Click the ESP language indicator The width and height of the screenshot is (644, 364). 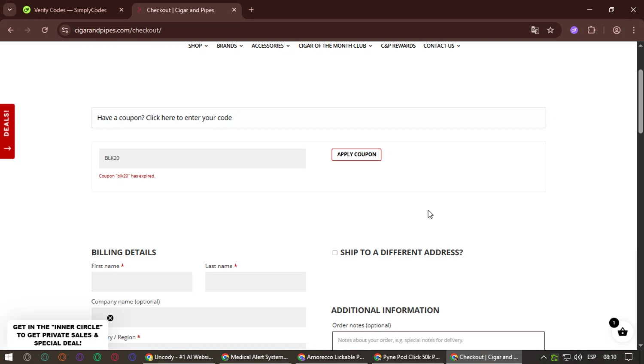click(x=592, y=357)
